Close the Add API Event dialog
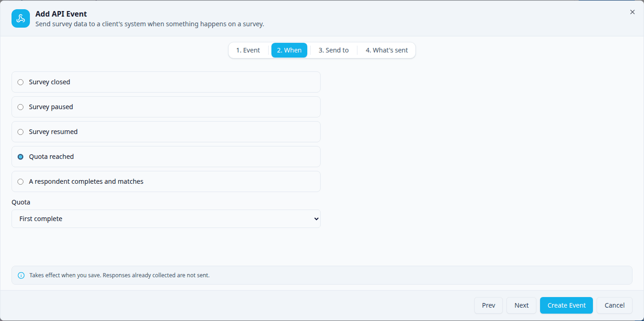This screenshot has height=321, width=644. (632, 12)
